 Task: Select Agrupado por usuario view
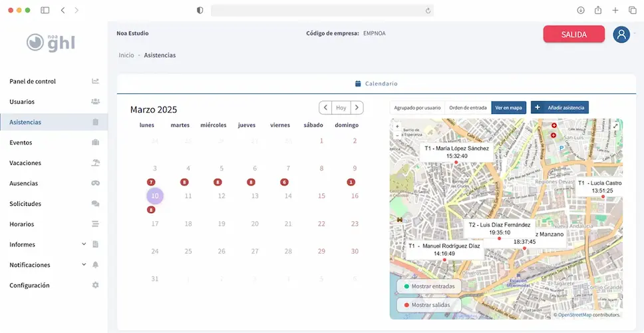pyautogui.click(x=417, y=108)
